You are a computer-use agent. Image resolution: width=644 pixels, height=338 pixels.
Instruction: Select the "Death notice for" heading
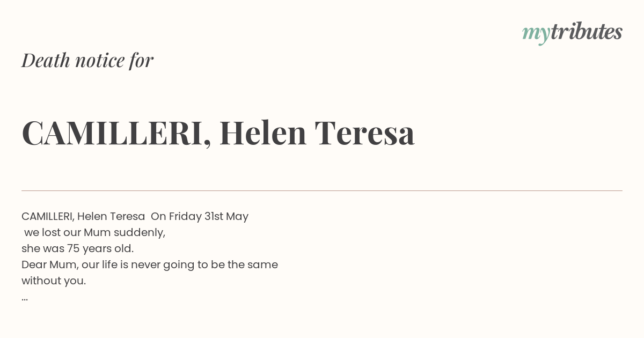coord(87,60)
